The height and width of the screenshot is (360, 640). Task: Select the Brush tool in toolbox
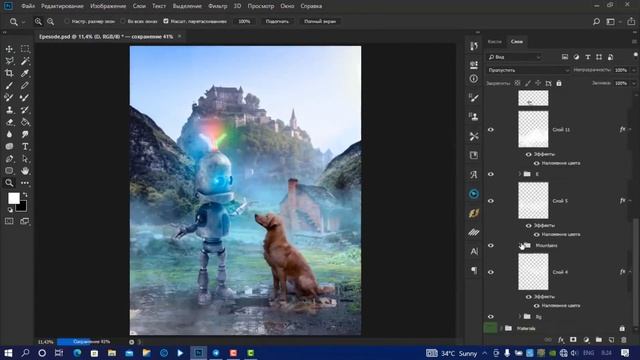point(9,86)
